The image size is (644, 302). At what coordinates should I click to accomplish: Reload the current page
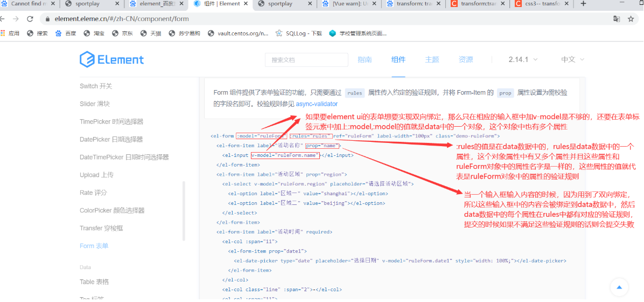(30, 19)
